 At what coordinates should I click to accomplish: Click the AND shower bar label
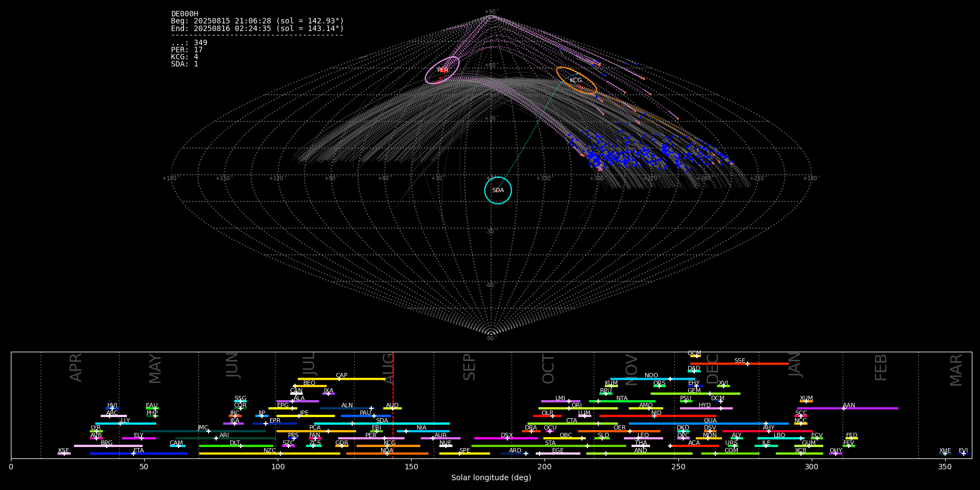pos(641,450)
